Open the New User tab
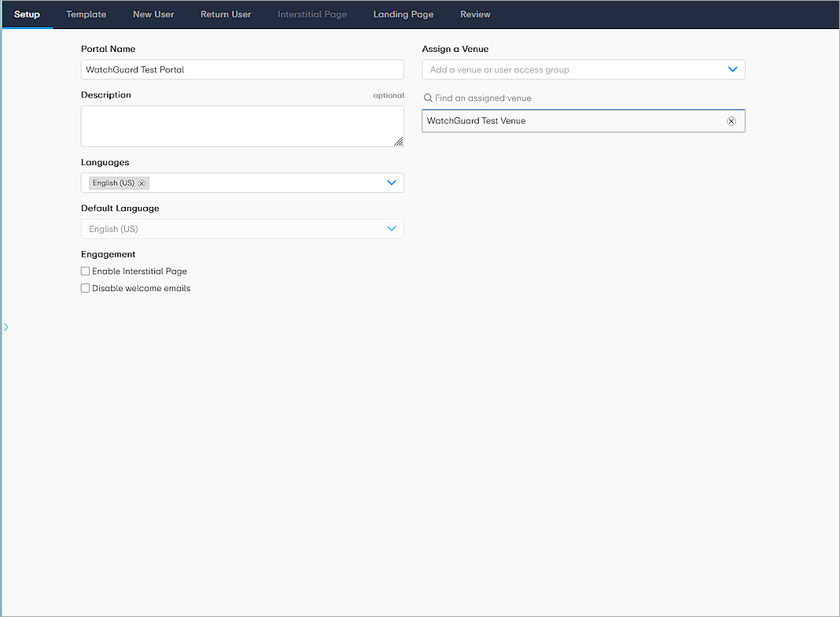 tap(153, 13)
